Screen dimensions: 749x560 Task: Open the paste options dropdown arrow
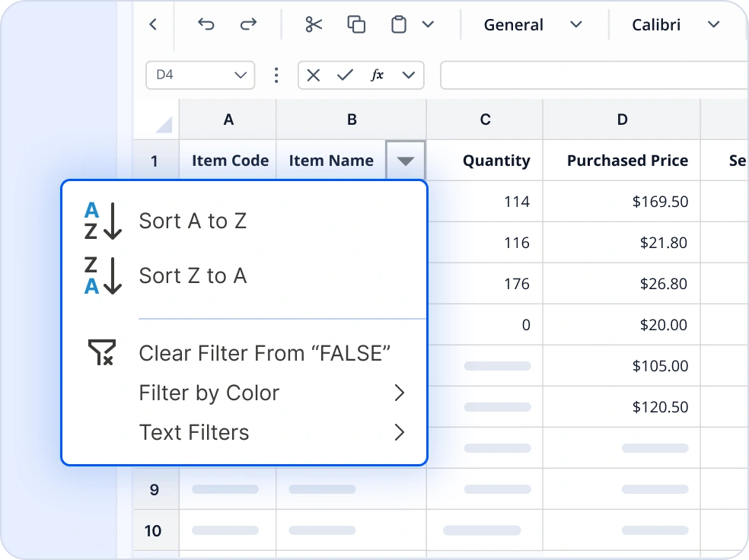(427, 24)
